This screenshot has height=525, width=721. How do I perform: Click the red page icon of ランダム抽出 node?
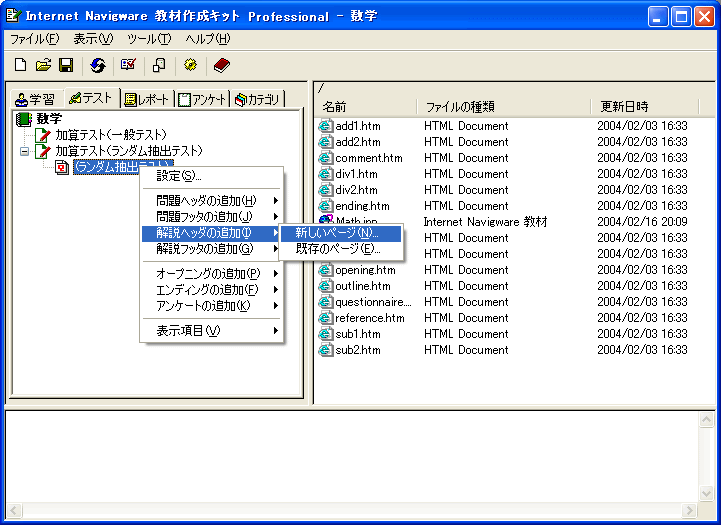[x=62, y=167]
